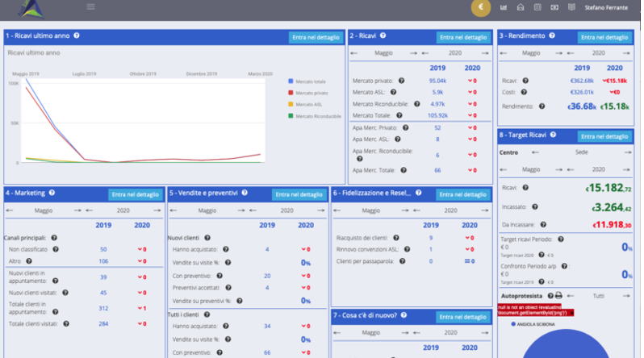Switch Centro to next in Target Ricavi
644x358 pixels.
pos(628,152)
